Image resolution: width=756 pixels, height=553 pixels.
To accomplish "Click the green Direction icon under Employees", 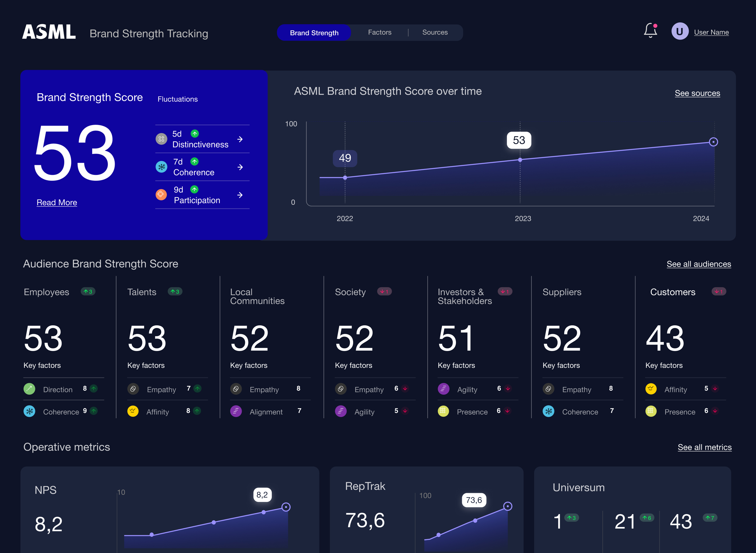I will (x=29, y=389).
